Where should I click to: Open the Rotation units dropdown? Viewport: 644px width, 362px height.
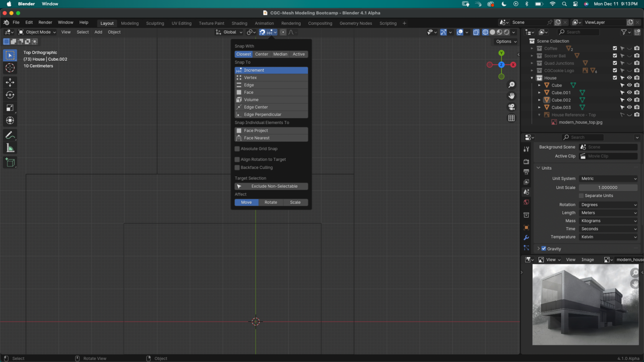click(x=608, y=205)
